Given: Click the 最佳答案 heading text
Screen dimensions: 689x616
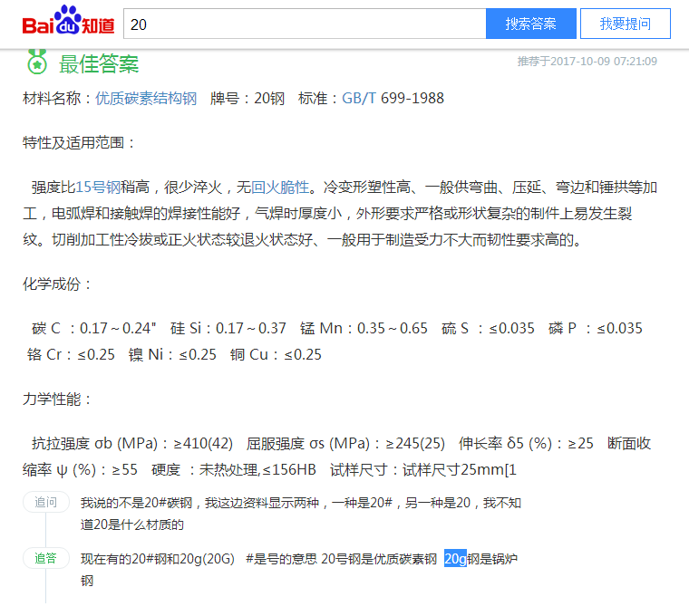Looking at the screenshot, I should click(99, 63).
